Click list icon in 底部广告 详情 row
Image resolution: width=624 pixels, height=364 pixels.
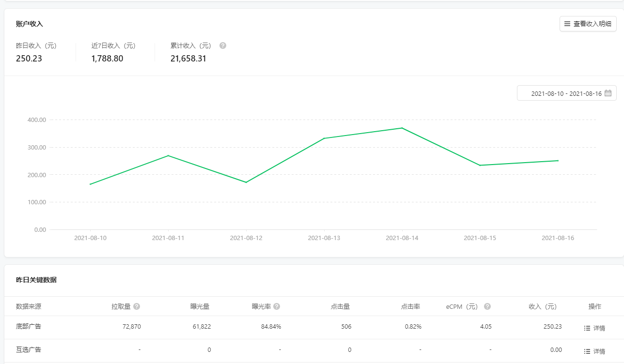(587, 328)
